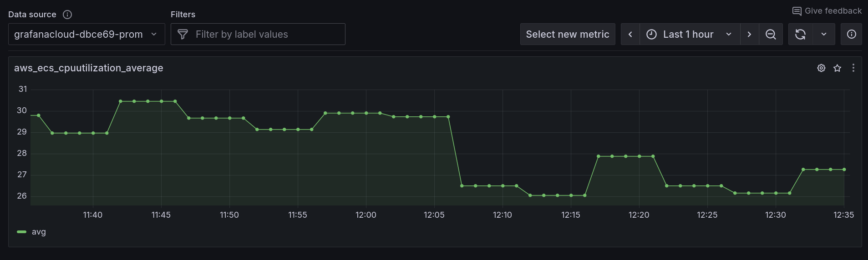The width and height of the screenshot is (868, 260).
Task: Open the panel three-dot menu
Action: click(853, 68)
